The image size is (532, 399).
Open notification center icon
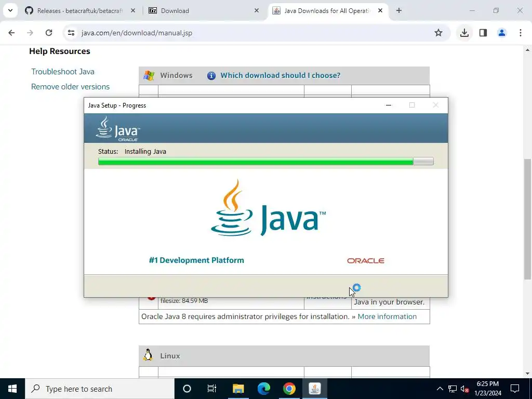click(515, 389)
